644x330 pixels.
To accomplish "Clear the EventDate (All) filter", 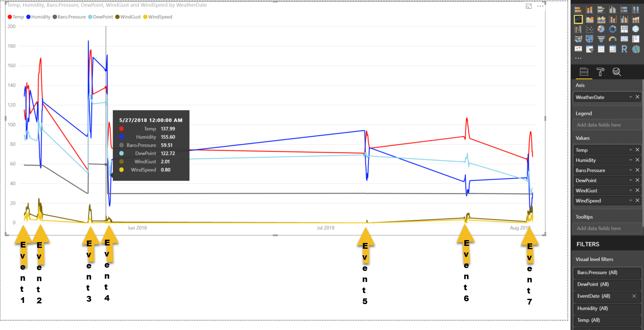I will pyautogui.click(x=634, y=296).
